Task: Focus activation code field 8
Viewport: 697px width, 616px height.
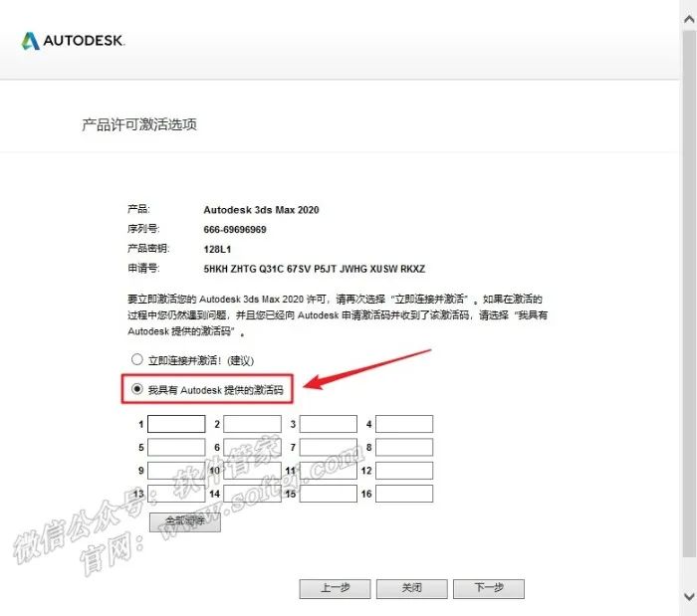Action: (404, 448)
